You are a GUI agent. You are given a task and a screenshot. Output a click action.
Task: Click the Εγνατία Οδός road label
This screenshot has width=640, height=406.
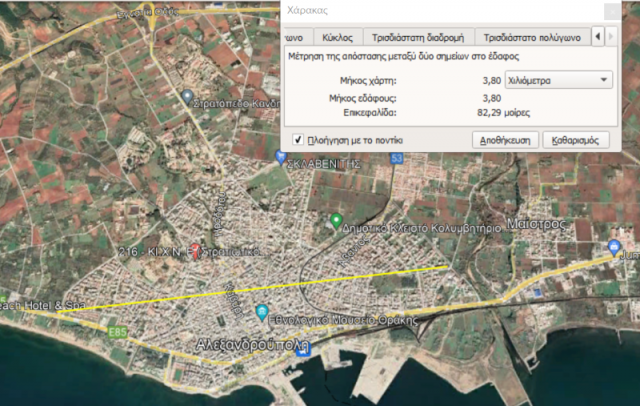[x=148, y=13]
